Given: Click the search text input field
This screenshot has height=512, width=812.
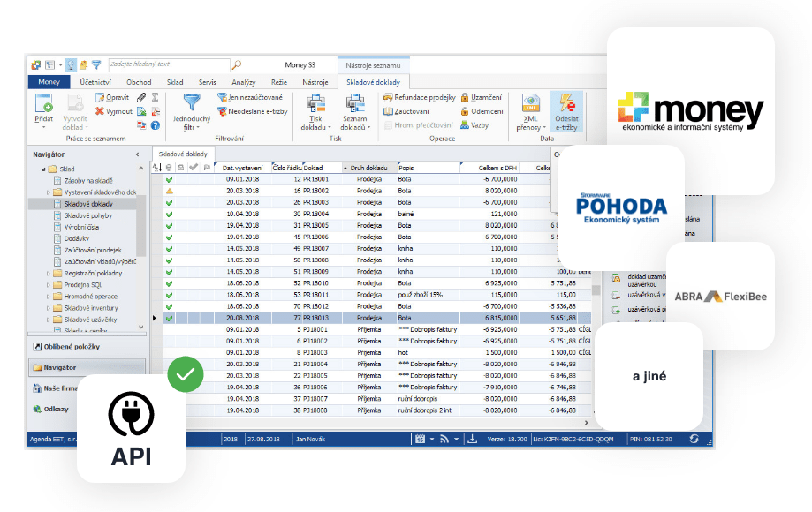Looking at the screenshot, I should pyautogui.click(x=170, y=64).
